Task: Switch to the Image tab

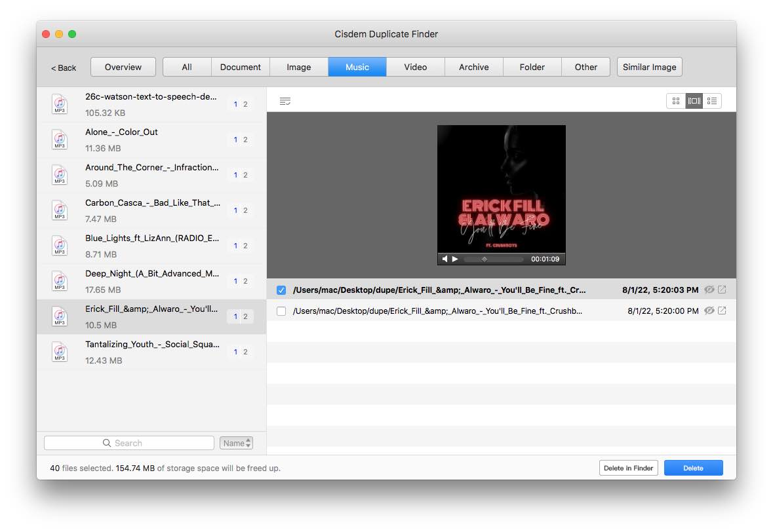Action: tap(299, 67)
